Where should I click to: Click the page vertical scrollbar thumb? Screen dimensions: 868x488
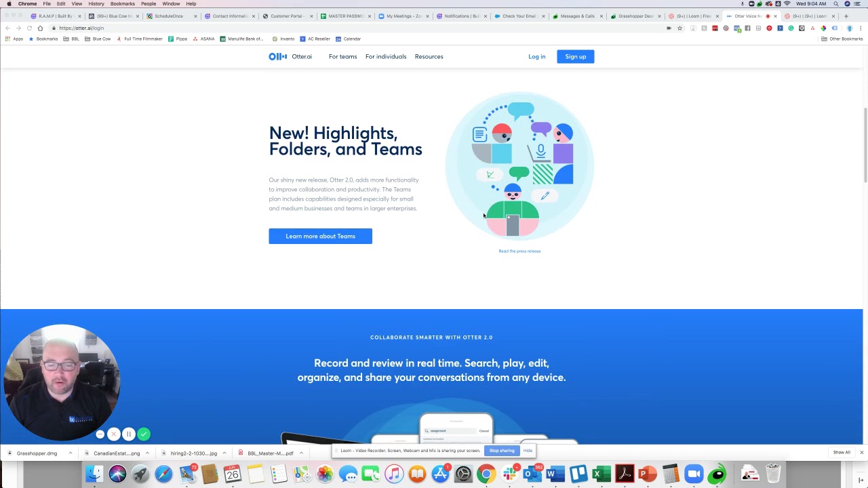point(865,144)
